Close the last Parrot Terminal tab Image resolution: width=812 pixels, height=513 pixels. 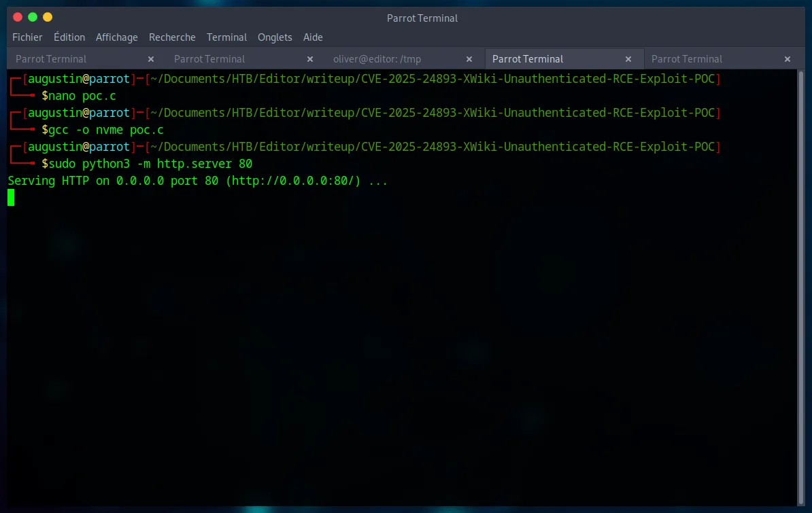tap(787, 58)
